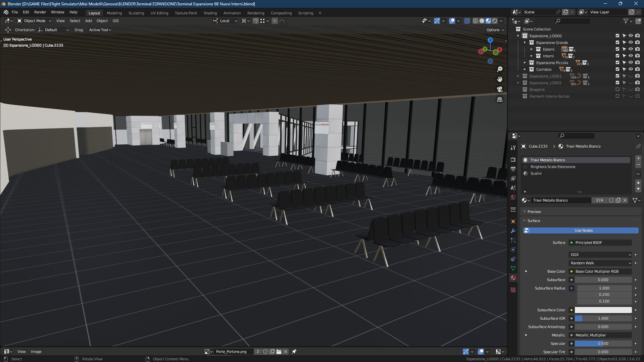
Task: Remove the selected material slot
Action: (x=638, y=165)
